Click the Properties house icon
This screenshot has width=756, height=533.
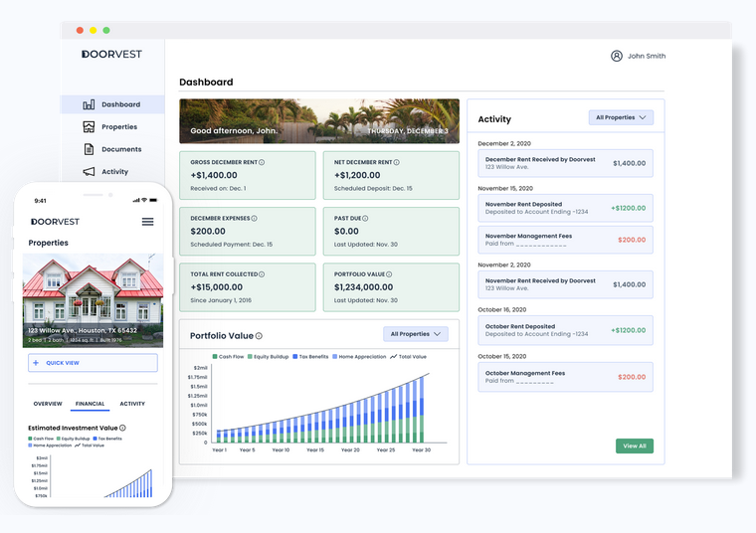tap(89, 126)
